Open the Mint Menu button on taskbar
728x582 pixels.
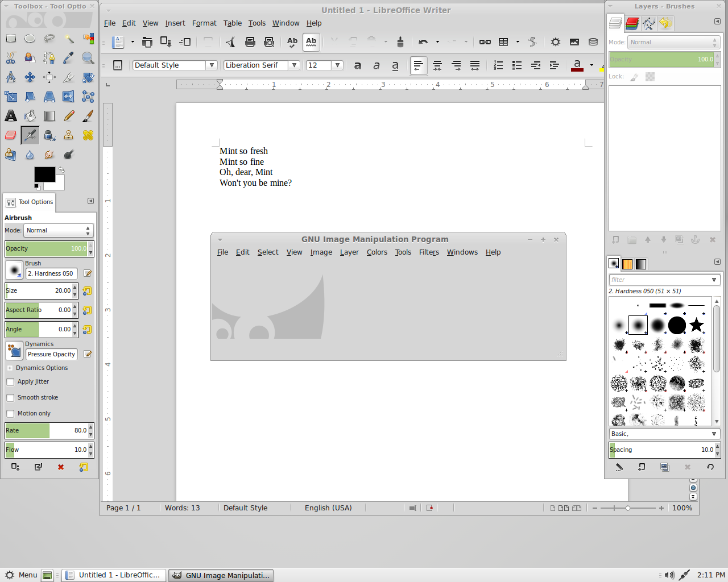click(21, 575)
